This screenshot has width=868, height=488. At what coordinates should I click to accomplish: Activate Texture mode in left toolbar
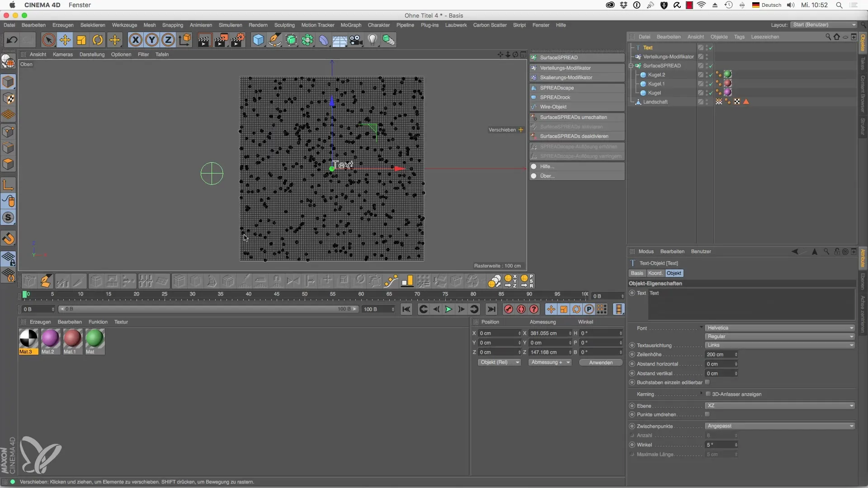pos(8,99)
